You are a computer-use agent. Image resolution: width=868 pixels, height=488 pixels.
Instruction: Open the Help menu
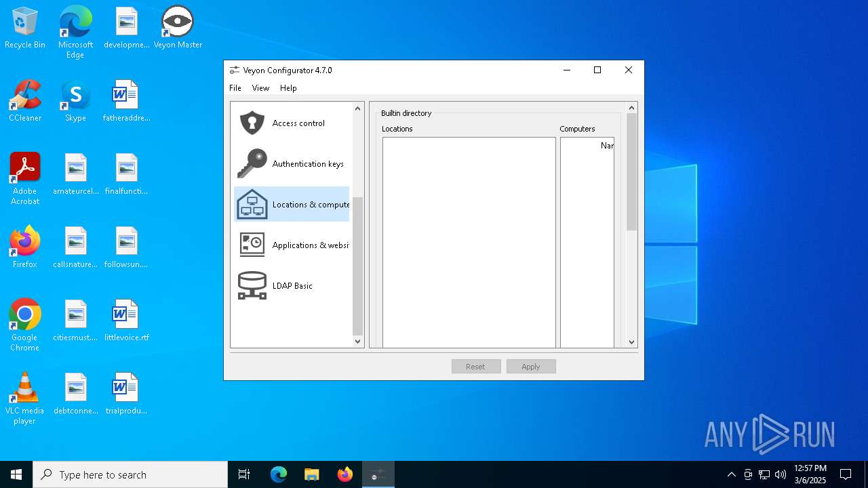pos(288,88)
